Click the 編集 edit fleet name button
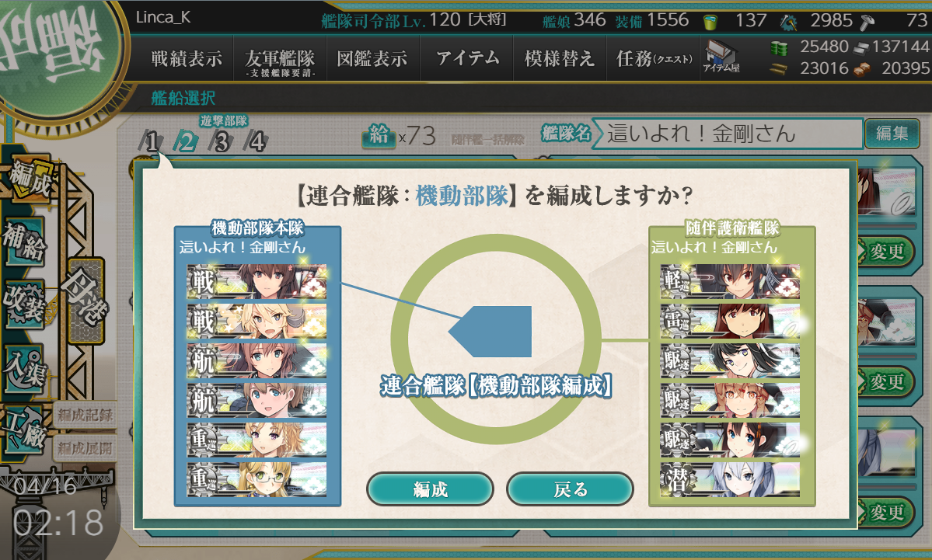This screenshot has height=560, width=932. 892,133
